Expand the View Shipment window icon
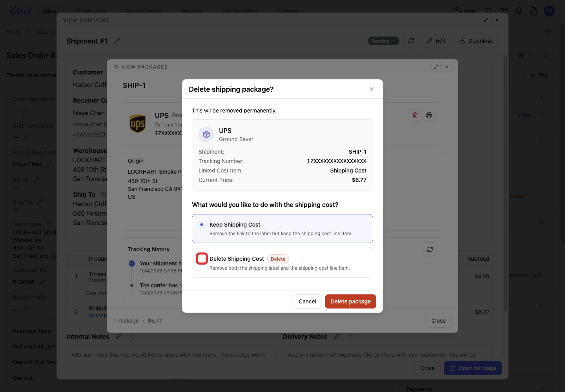Screen dimensions: 565x392 (486, 20)
